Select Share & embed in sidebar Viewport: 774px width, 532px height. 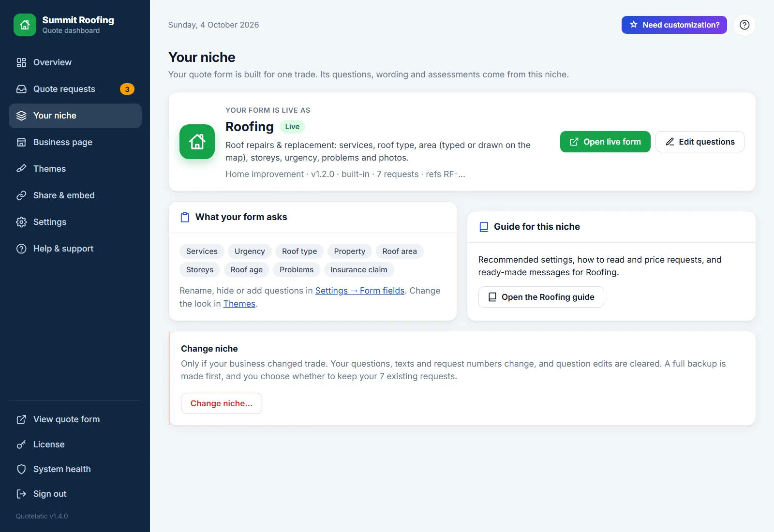(x=75, y=195)
